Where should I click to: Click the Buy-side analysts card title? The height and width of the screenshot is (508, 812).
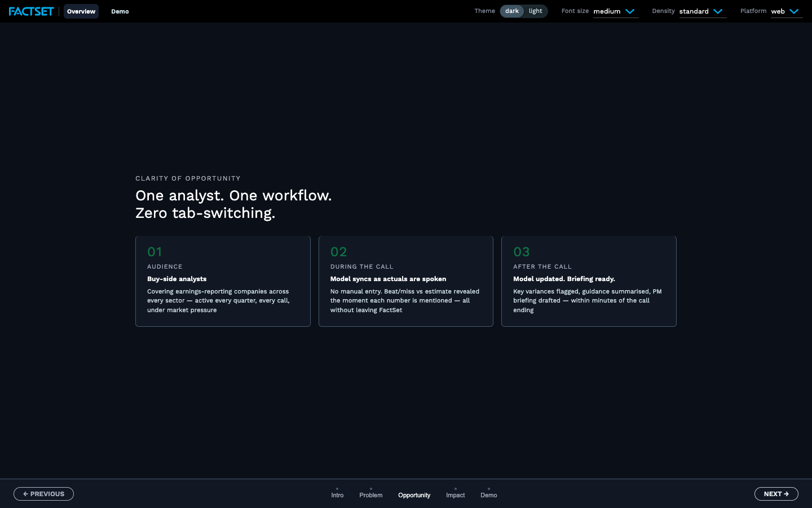coord(177,279)
